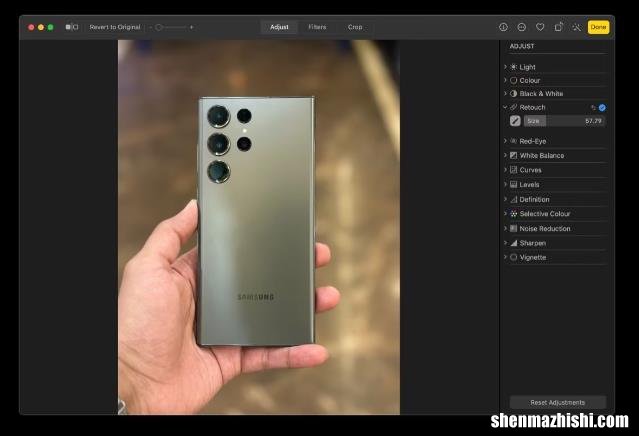
Task: Toggle the Retouch adjustment blue checkmark
Action: (602, 108)
